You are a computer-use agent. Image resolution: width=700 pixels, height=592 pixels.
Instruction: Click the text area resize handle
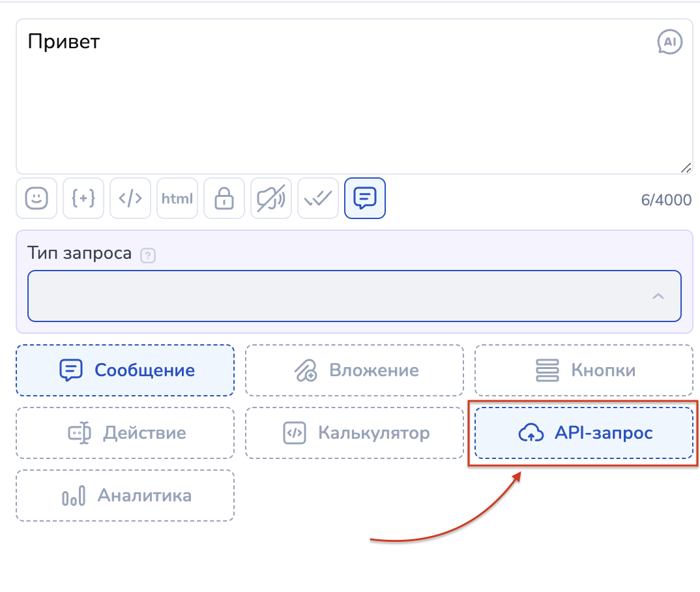tap(686, 168)
